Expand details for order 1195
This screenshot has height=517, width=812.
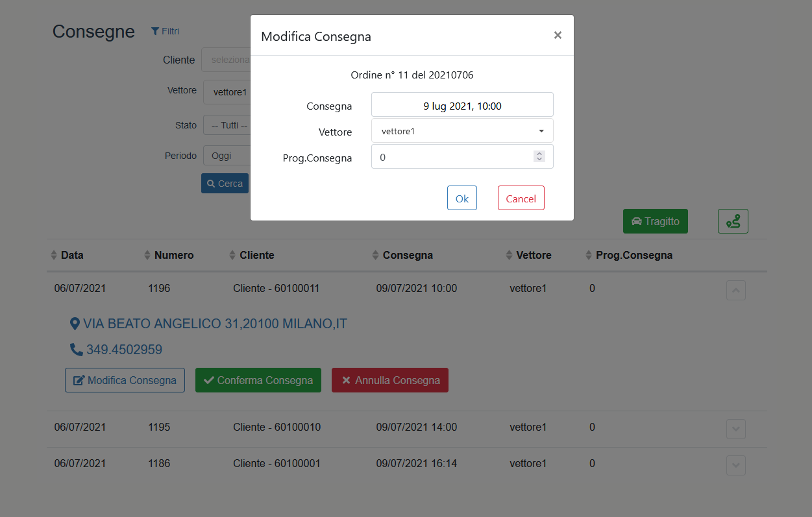[x=735, y=429]
